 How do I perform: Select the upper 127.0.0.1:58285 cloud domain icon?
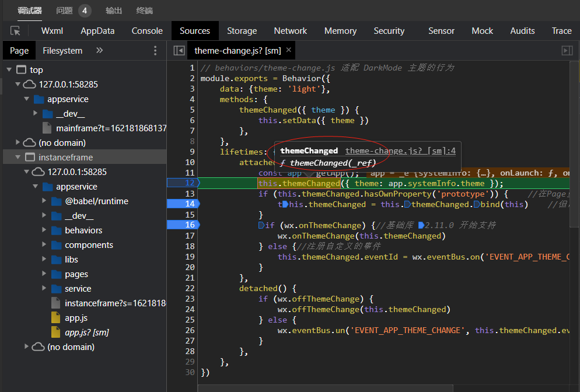coord(30,85)
